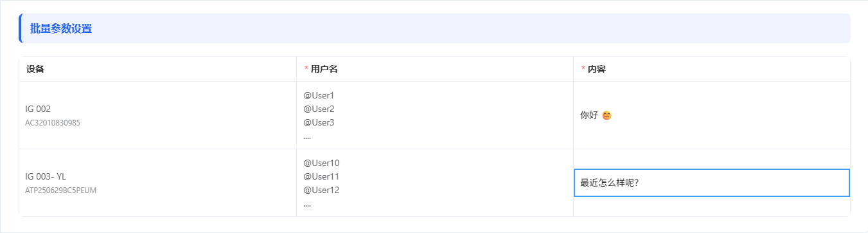Expand the ellipsis below @User12
This screenshot has height=233, width=868.
coord(307,205)
